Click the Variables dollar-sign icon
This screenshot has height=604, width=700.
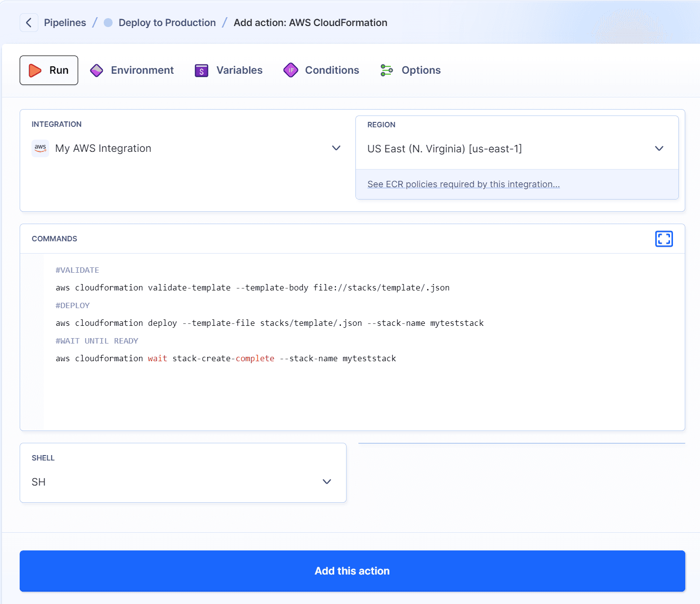point(201,70)
